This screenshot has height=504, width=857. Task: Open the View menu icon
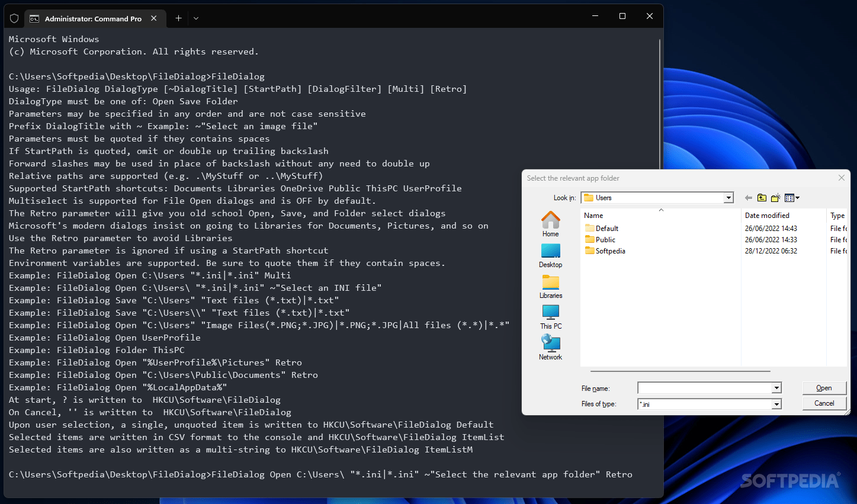click(x=792, y=198)
